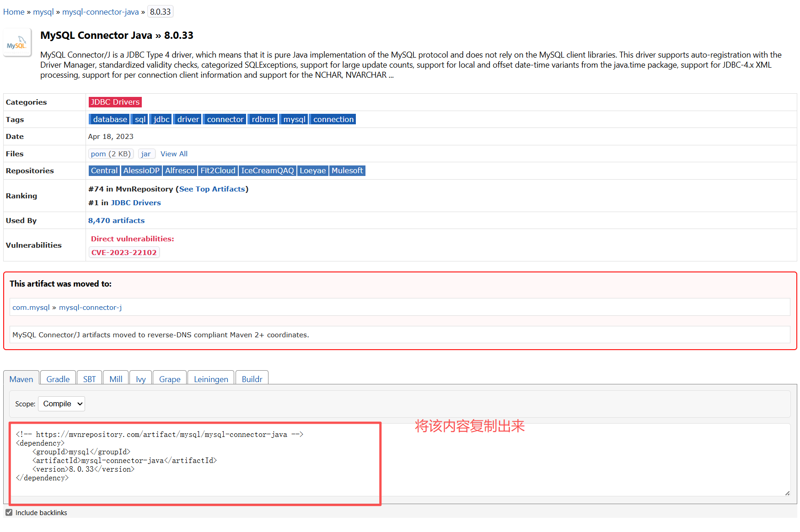Open the Mulesoft repository badge
This screenshot has height=532, width=800.
tap(347, 170)
